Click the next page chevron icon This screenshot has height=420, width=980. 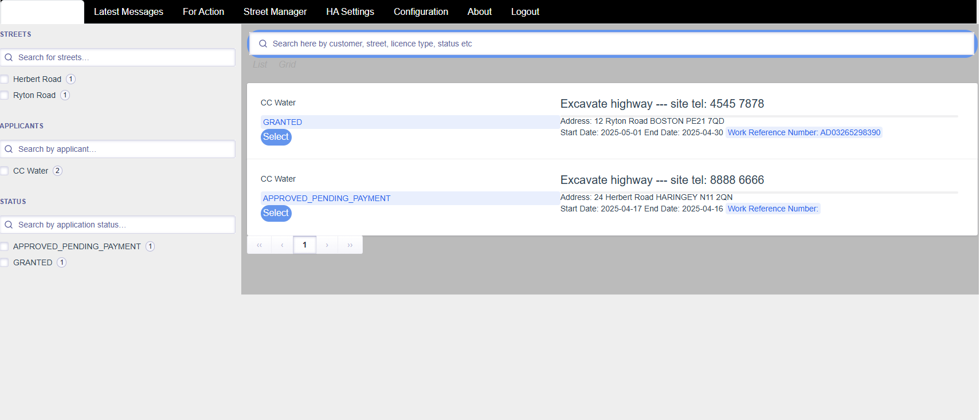[327, 245]
